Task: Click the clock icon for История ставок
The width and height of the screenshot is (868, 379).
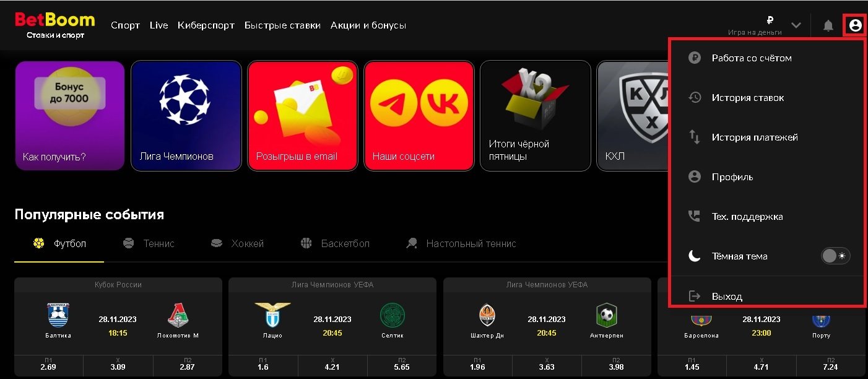Action: coord(695,97)
